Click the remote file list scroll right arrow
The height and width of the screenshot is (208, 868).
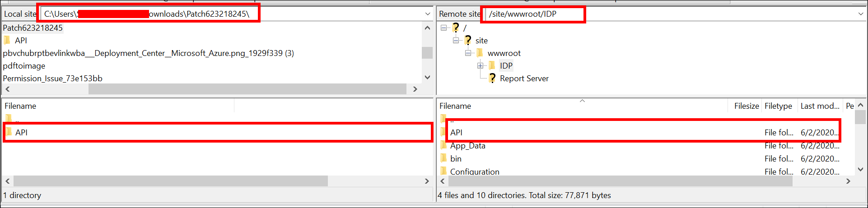pyautogui.click(x=848, y=181)
